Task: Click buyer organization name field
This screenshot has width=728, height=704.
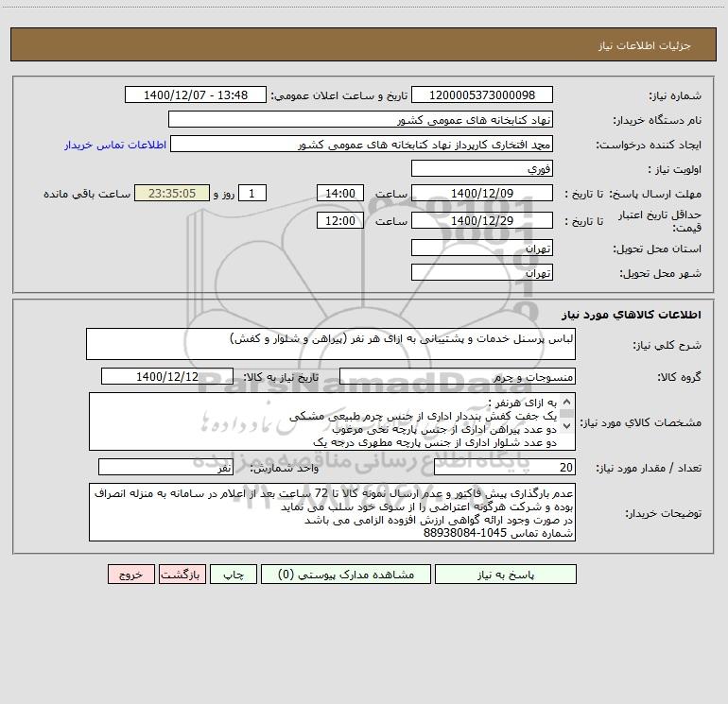Action: (360, 119)
